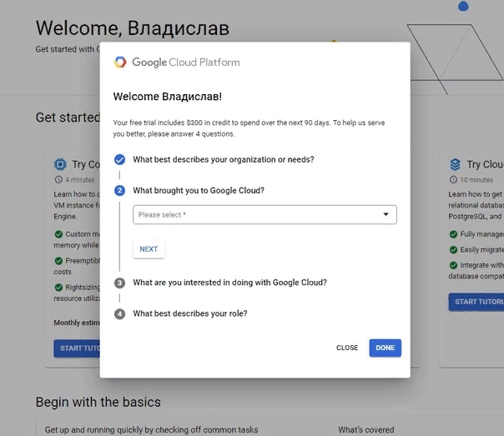This screenshot has width=504, height=436.
Task: Click the green check beside 'Custom'
Action: [58, 234]
